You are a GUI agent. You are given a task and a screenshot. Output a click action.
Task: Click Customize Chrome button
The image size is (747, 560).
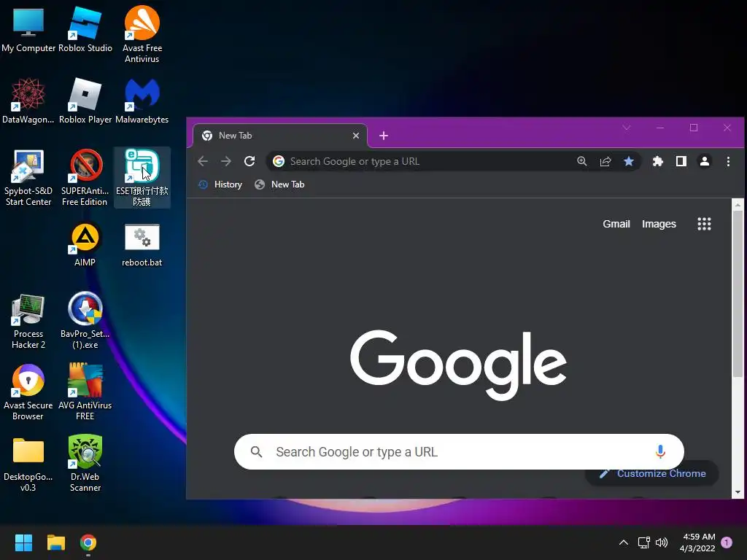point(651,473)
